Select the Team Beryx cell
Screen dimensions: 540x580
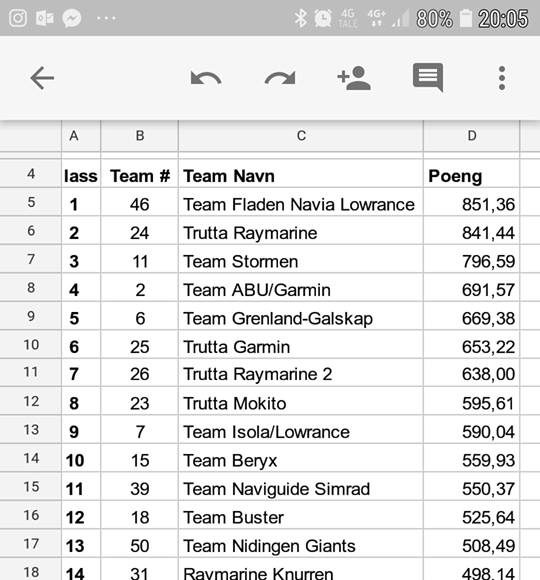pos(301,460)
